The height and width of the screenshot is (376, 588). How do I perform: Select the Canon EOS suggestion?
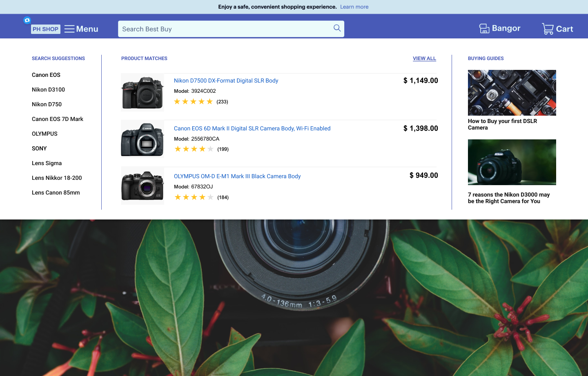(46, 75)
